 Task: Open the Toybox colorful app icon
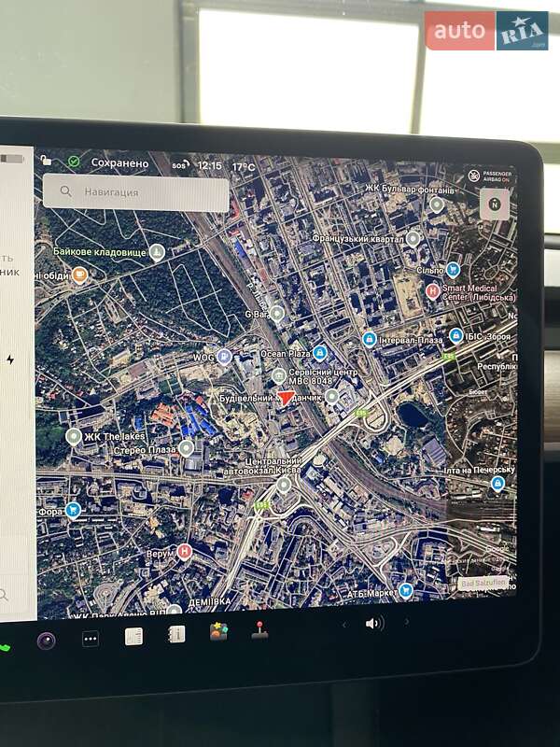[218, 632]
